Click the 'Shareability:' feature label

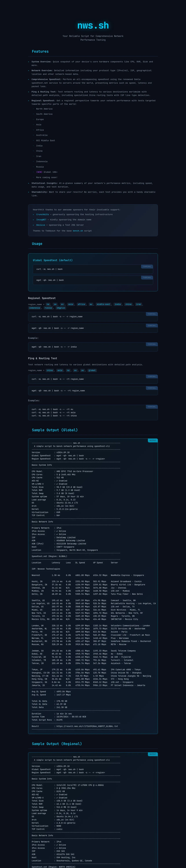40,192
